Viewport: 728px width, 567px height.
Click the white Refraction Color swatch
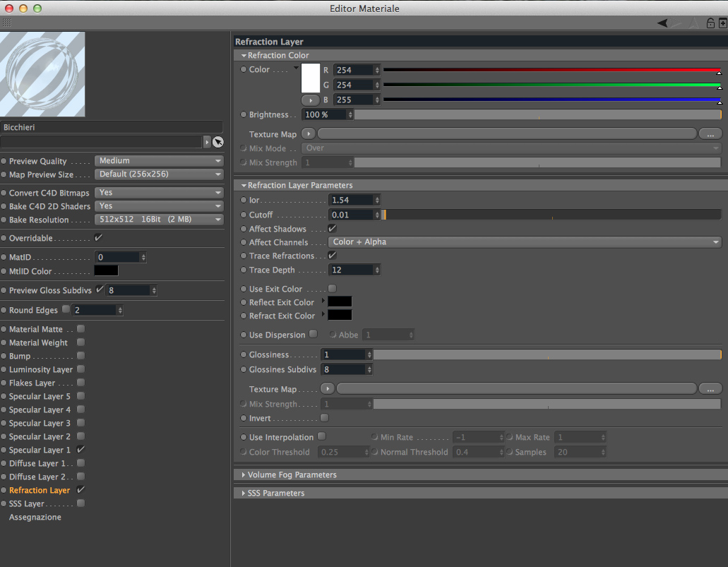(x=311, y=78)
